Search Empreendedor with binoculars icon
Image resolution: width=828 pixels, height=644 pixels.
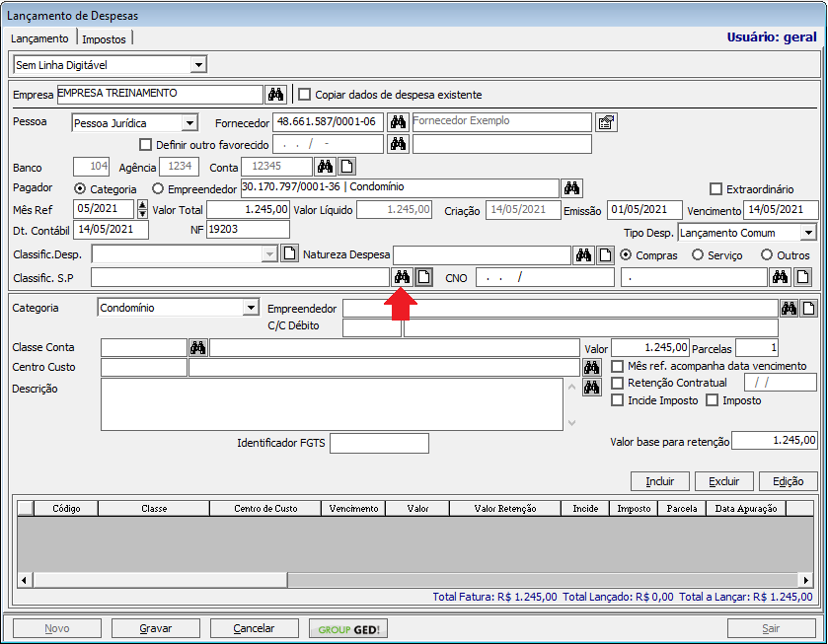pos(789,309)
